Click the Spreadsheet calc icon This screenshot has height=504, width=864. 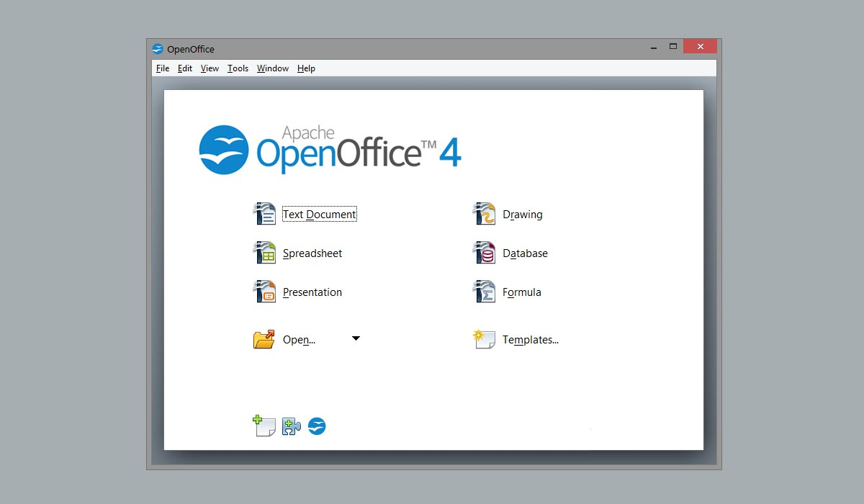click(x=264, y=253)
